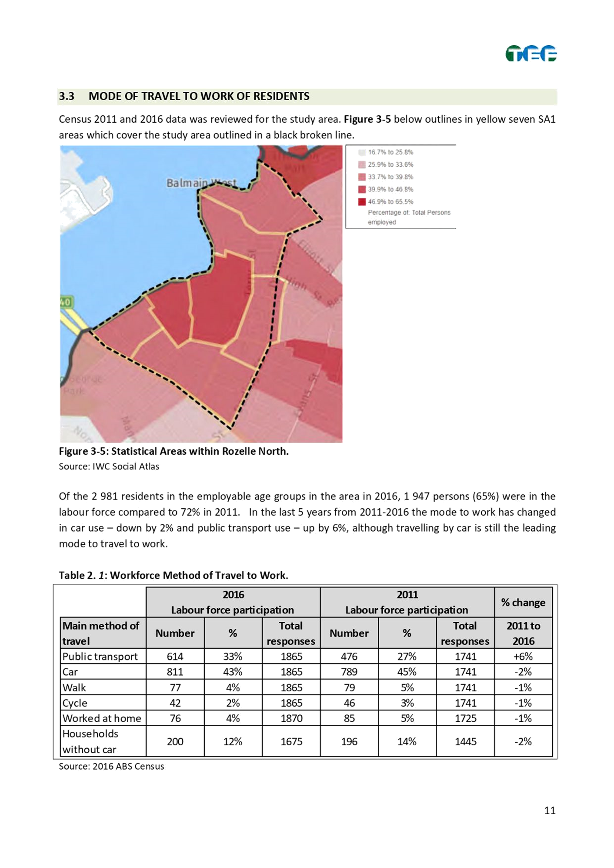Click the '% change' column header
Viewport: 614px width, 868px height.
pos(523,602)
